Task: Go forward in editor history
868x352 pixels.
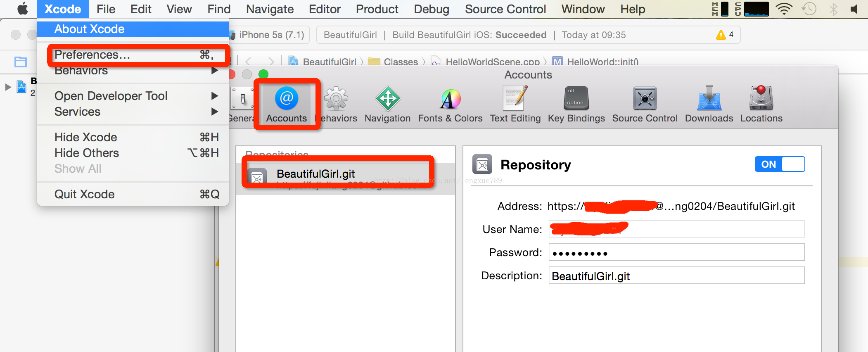Action: [x=271, y=62]
